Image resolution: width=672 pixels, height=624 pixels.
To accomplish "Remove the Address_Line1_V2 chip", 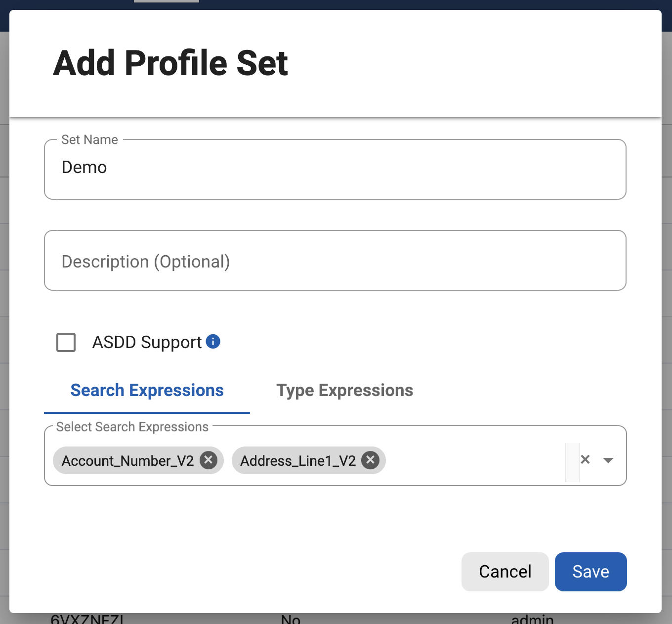I will click(x=370, y=460).
